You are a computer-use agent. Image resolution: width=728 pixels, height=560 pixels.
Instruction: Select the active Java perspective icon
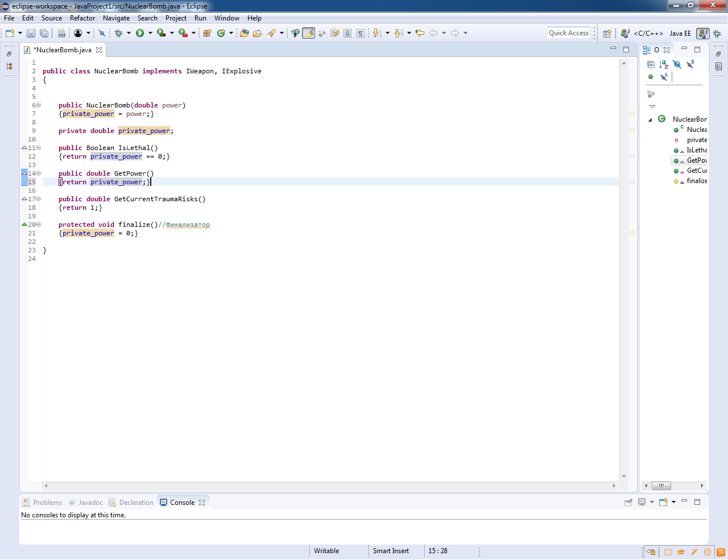pyautogui.click(x=703, y=34)
